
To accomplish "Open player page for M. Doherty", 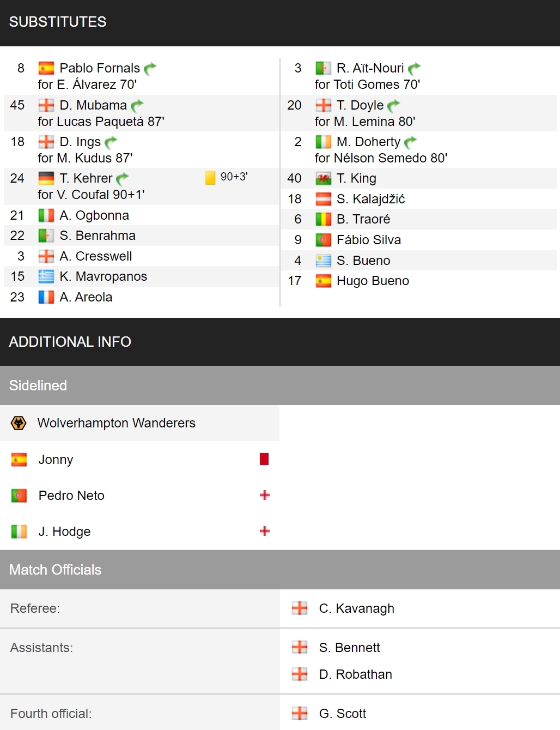I will click(368, 142).
